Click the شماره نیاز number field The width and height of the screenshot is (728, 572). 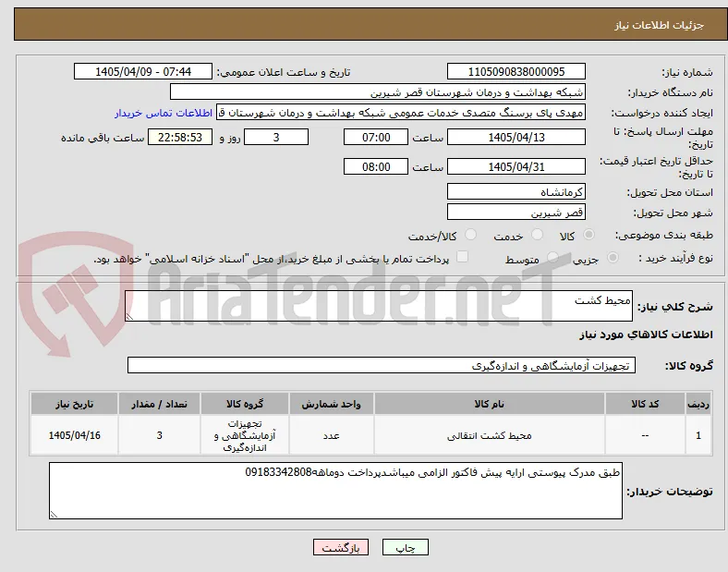tap(516, 71)
